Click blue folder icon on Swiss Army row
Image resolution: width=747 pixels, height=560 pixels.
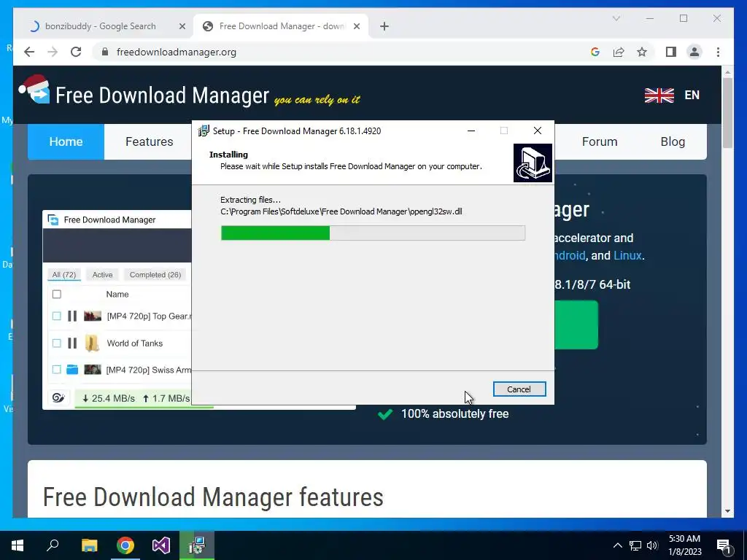coord(72,370)
